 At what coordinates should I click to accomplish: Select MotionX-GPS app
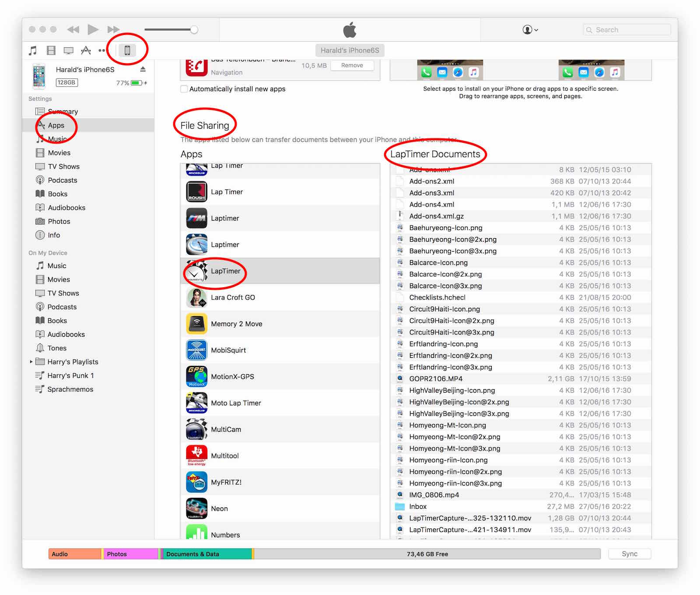tap(280, 377)
